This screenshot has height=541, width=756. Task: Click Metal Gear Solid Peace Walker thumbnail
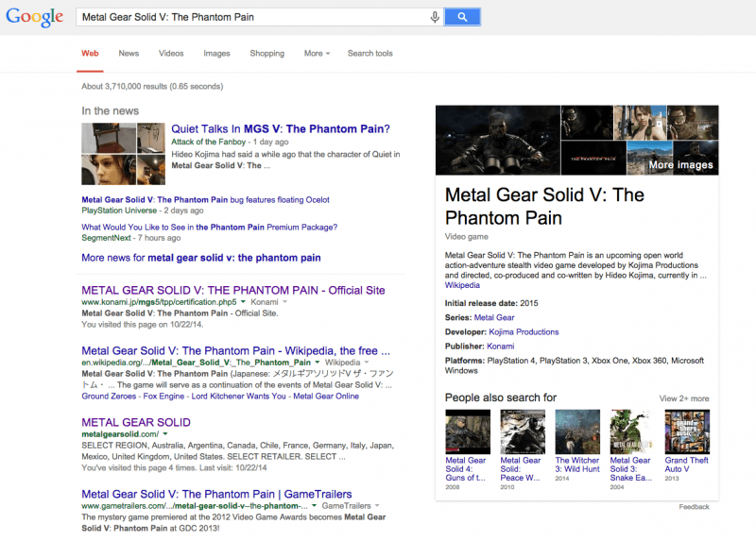click(x=523, y=431)
